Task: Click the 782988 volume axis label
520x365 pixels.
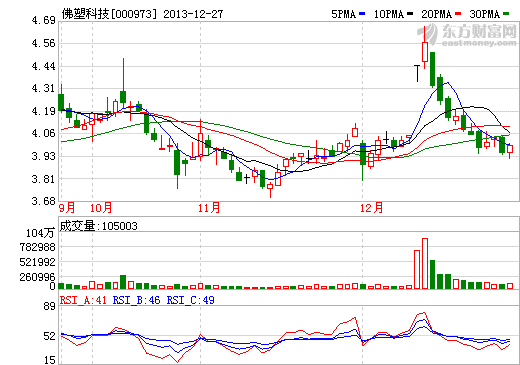Action: click(x=37, y=247)
